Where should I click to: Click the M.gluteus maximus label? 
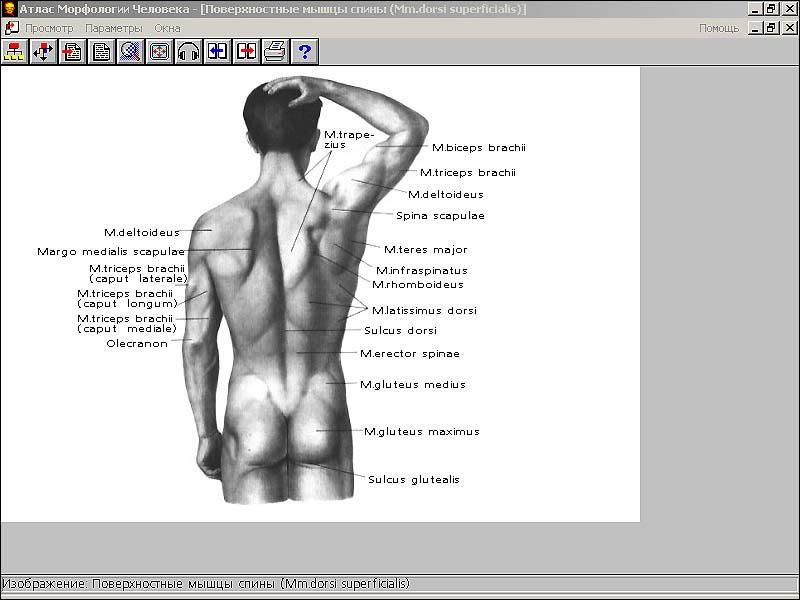pos(421,432)
